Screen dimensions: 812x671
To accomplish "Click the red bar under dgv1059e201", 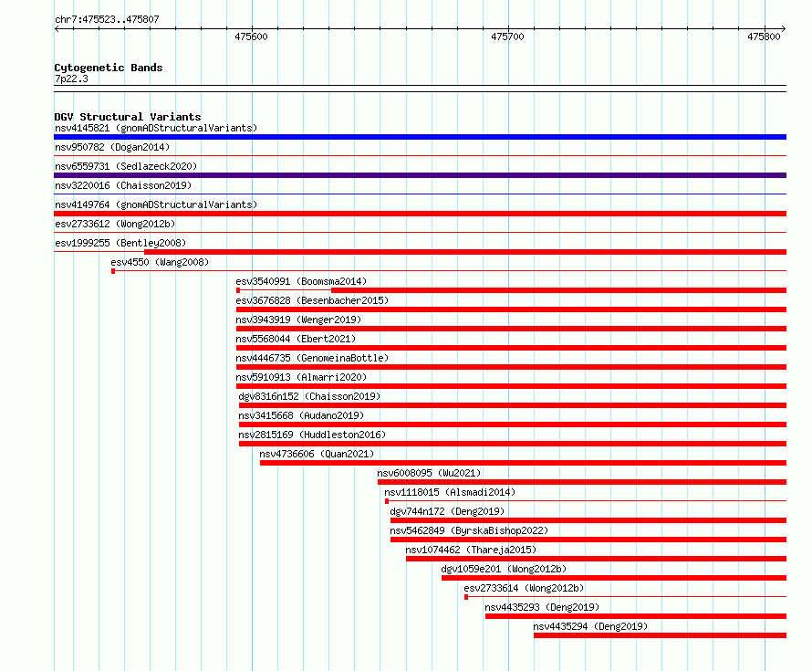I will pos(614,578).
